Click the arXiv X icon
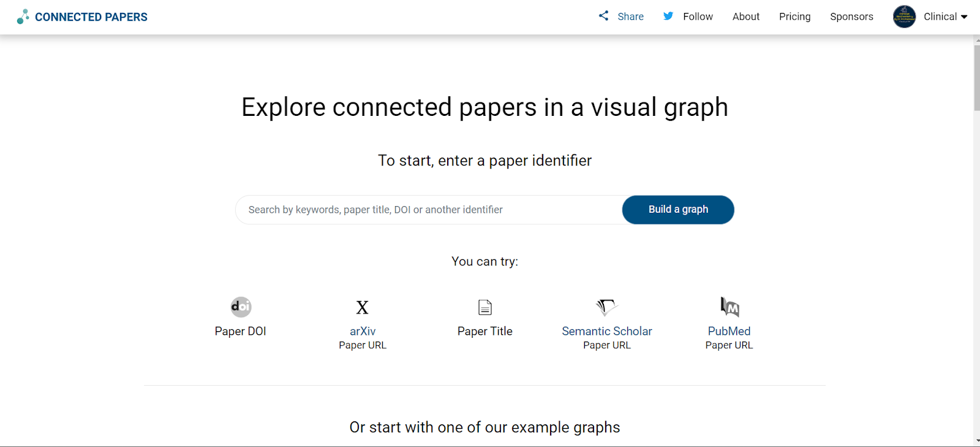Viewport: 980px width, 447px height. coord(363,307)
